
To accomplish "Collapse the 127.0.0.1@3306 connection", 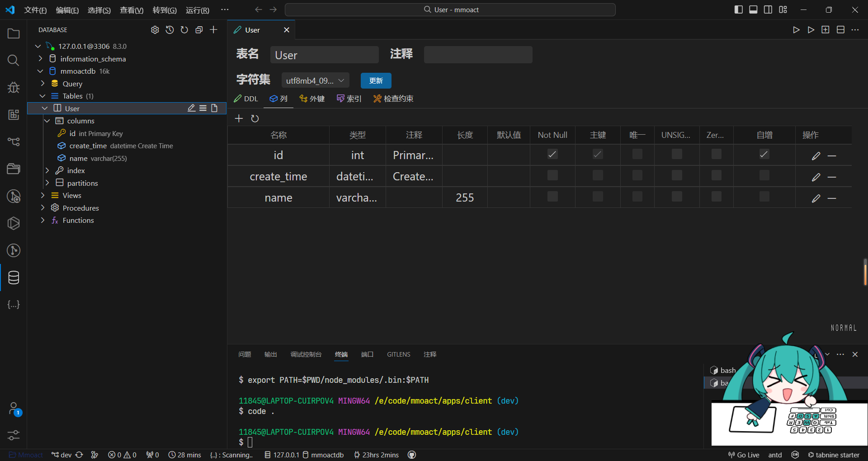I will coord(38,46).
